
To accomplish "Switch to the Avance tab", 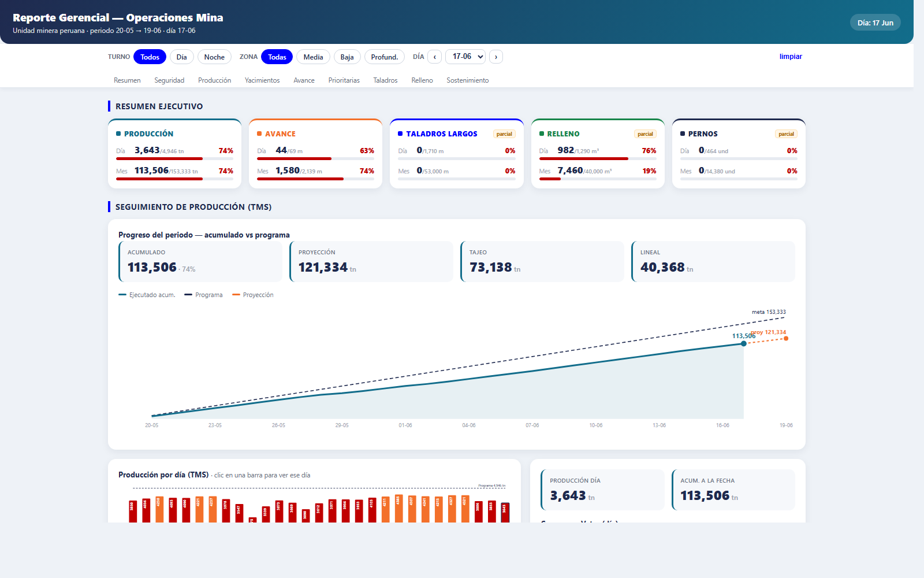I will click(x=304, y=80).
